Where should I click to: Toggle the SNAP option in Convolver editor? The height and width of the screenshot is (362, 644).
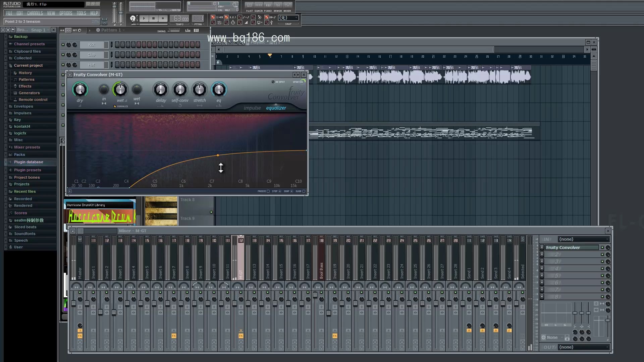coord(291,191)
